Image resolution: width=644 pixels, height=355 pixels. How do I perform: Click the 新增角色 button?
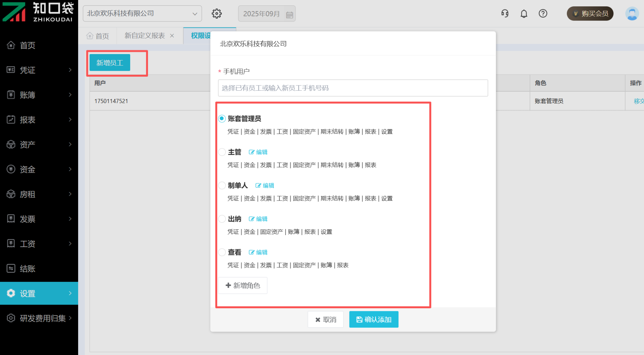click(x=243, y=285)
